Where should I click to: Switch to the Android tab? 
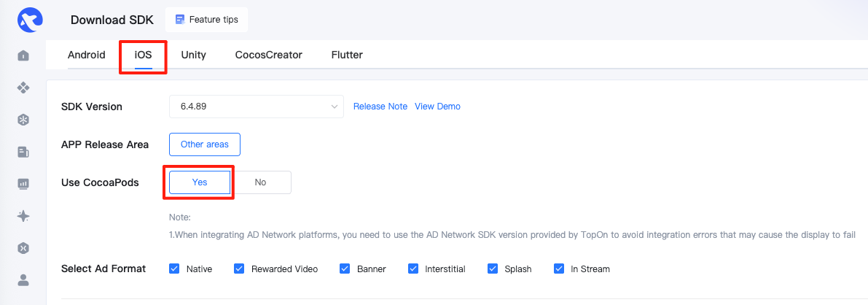[86, 55]
